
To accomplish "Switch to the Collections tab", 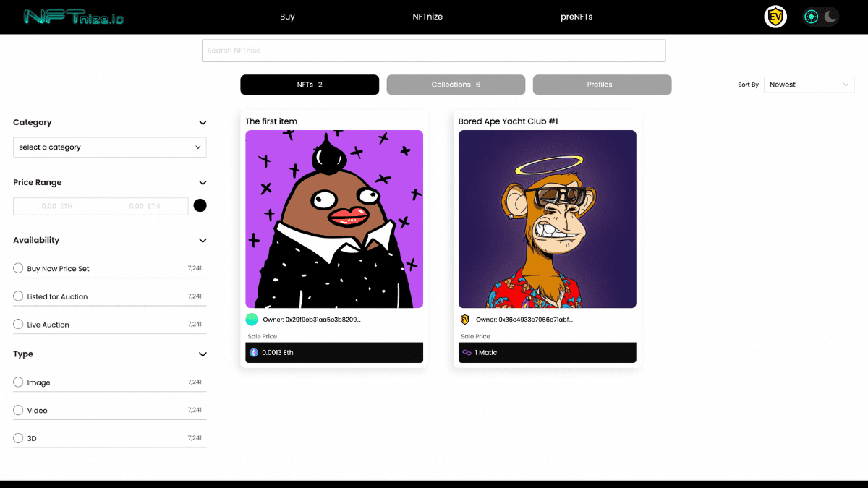I will point(456,85).
